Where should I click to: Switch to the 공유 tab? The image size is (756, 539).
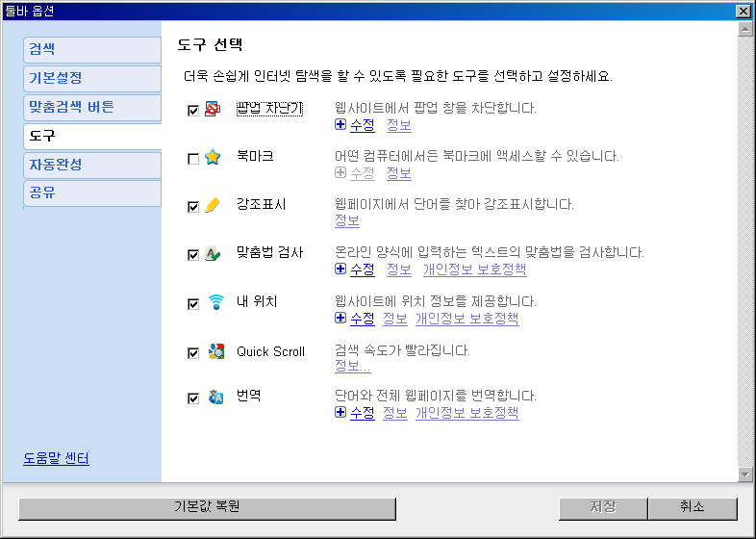click(x=92, y=193)
